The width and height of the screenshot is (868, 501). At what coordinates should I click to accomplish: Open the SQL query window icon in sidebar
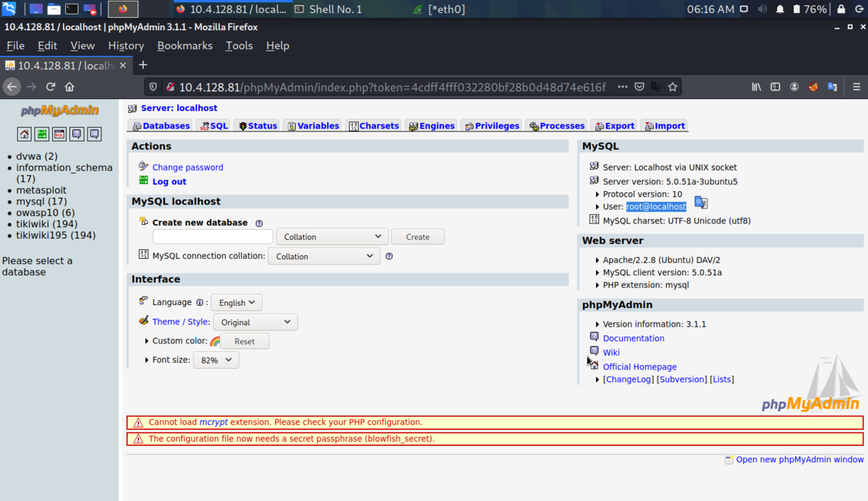pyautogui.click(x=59, y=134)
